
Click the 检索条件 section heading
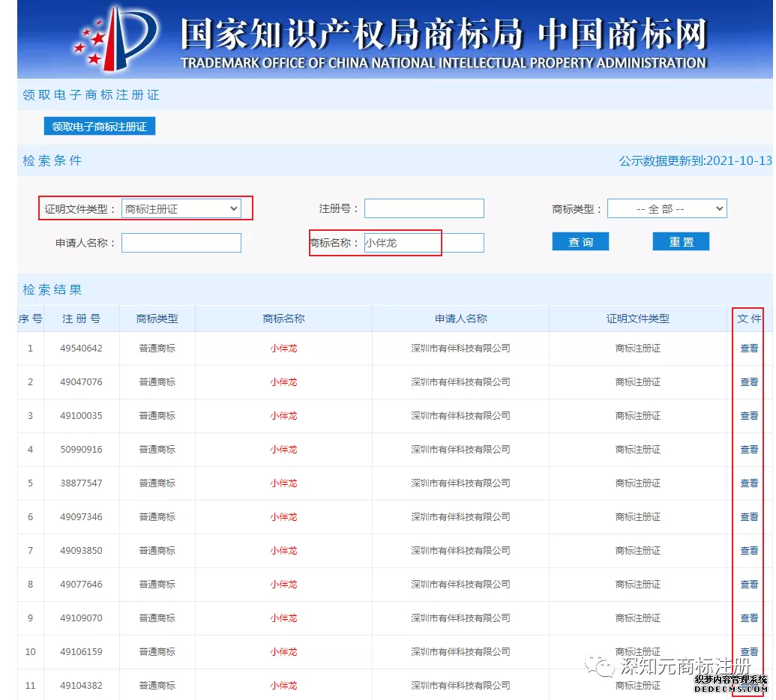point(52,160)
